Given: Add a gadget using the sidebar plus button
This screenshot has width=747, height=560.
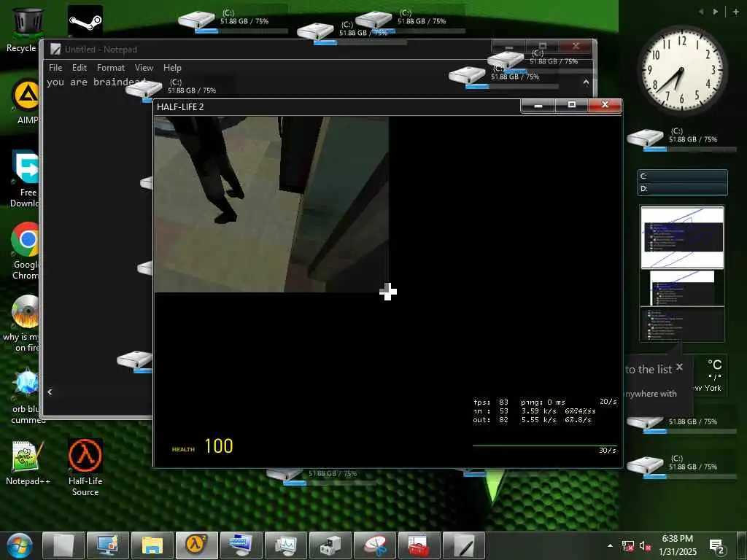Looking at the screenshot, I should pos(736,12).
